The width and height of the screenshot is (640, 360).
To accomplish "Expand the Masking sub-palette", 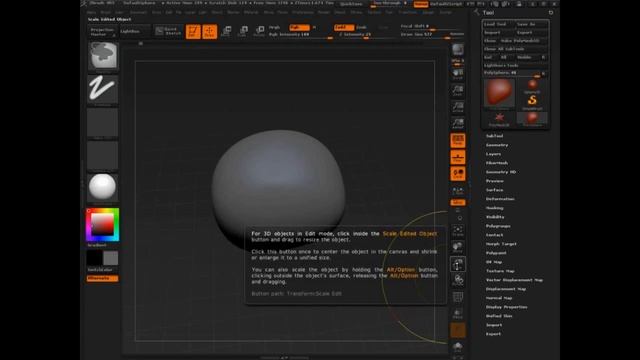I will click(x=494, y=208).
